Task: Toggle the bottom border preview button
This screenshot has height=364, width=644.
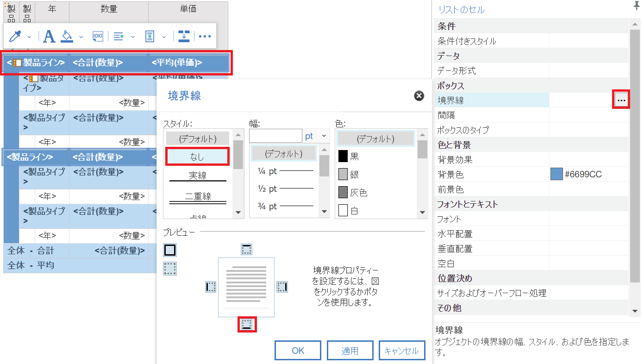Action: coord(247,324)
